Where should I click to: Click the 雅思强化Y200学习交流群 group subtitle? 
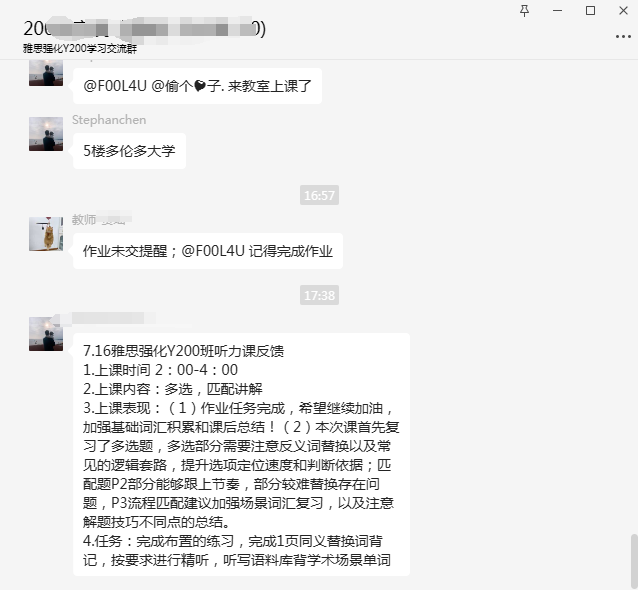pos(80,48)
